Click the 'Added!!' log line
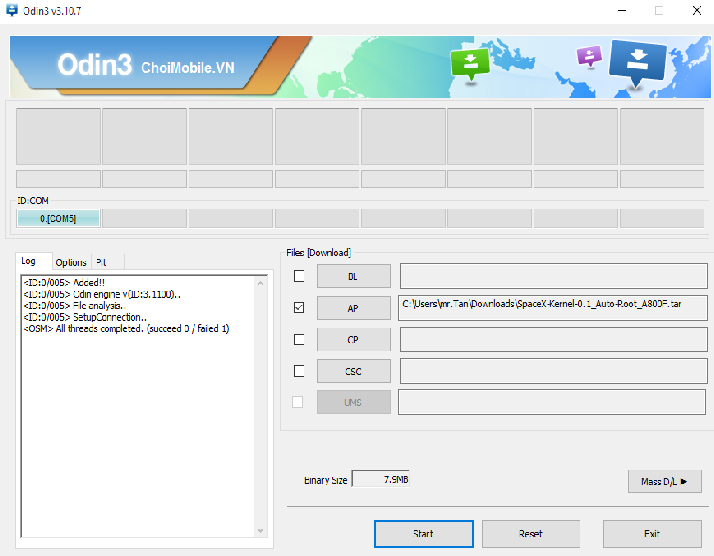 pyautogui.click(x=64, y=282)
